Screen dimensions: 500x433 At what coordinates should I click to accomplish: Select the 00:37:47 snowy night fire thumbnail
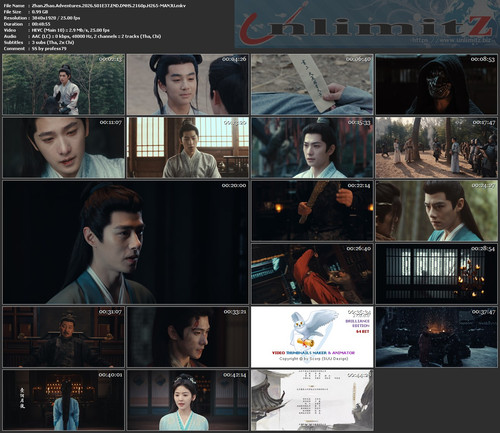click(436, 337)
